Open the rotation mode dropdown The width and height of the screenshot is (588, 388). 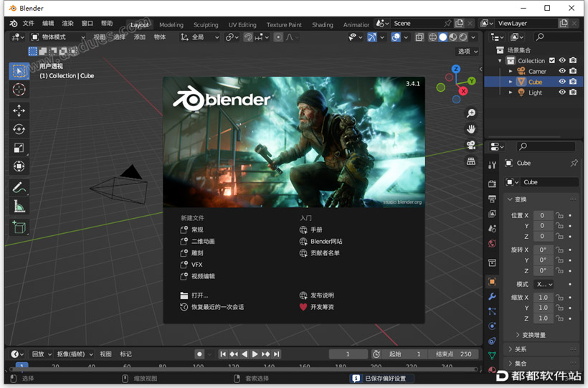(544, 285)
